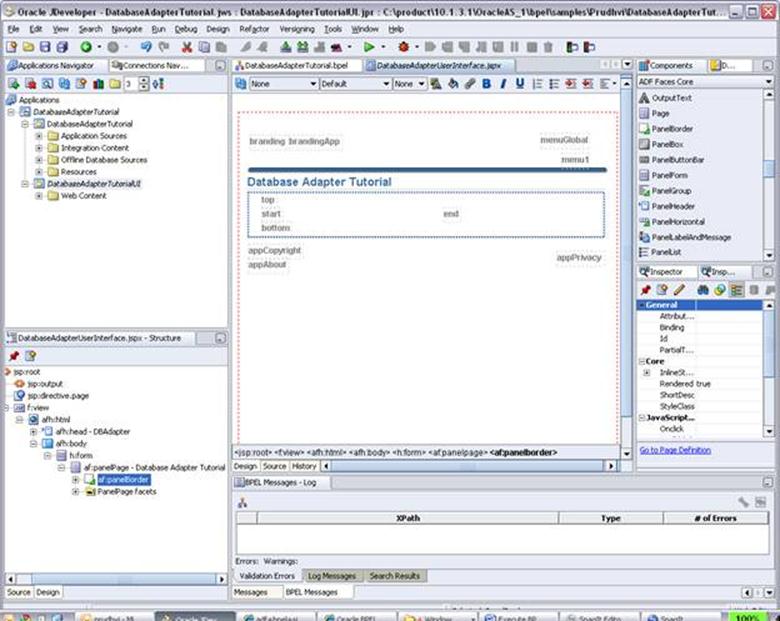Click the new application icon in Navigator toolbar
The image size is (780, 621).
click(x=13, y=84)
